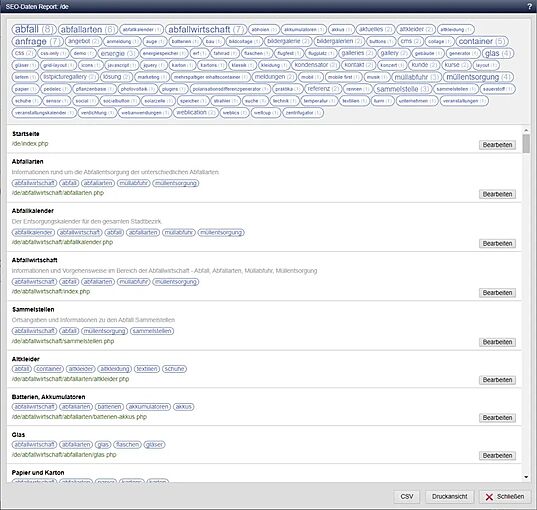Image resolution: width=537 pixels, height=510 pixels.
Task: Select the 'glas (4)' tag in the cloud
Action: pos(498,53)
